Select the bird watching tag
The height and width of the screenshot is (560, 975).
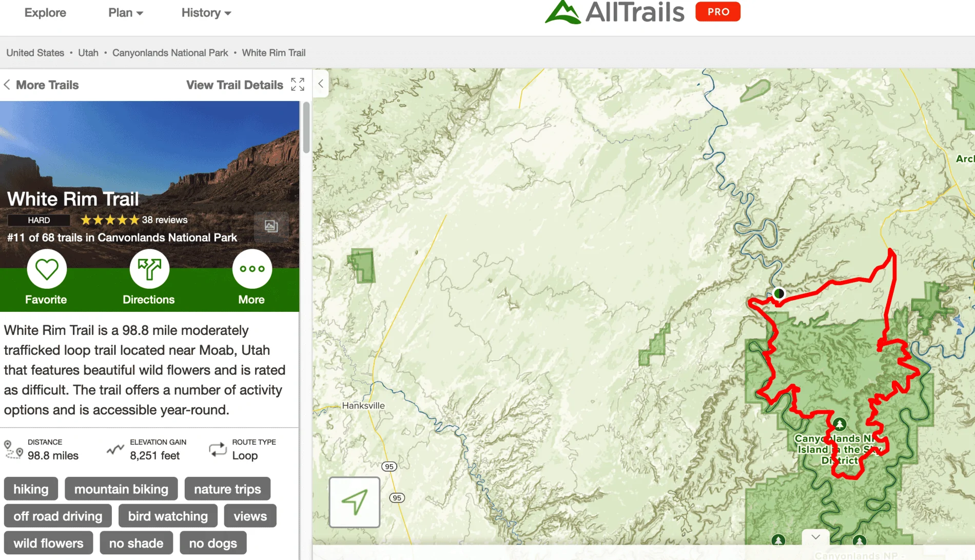pyautogui.click(x=168, y=516)
